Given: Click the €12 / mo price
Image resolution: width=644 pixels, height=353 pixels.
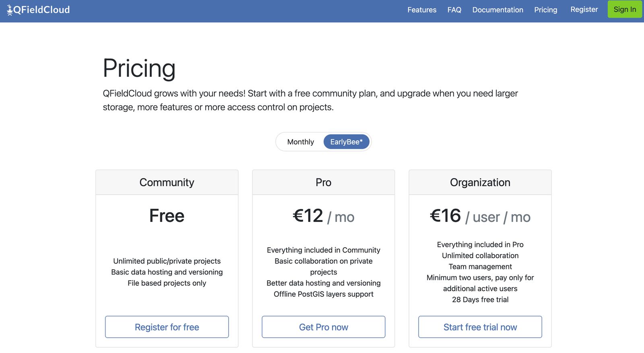Looking at the screenshot, I should [324, 216].
